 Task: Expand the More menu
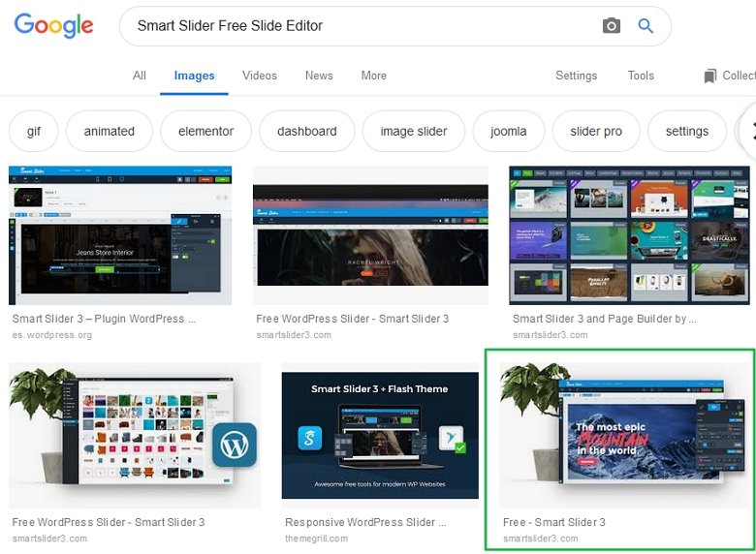(x=374, y=76)
